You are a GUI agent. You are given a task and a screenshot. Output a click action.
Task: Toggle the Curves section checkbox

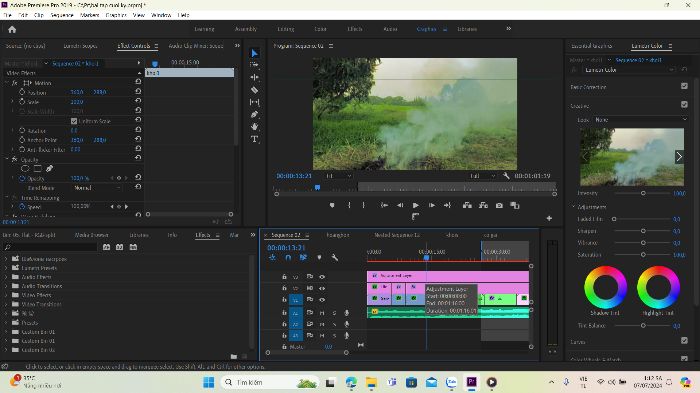point(684,341)
